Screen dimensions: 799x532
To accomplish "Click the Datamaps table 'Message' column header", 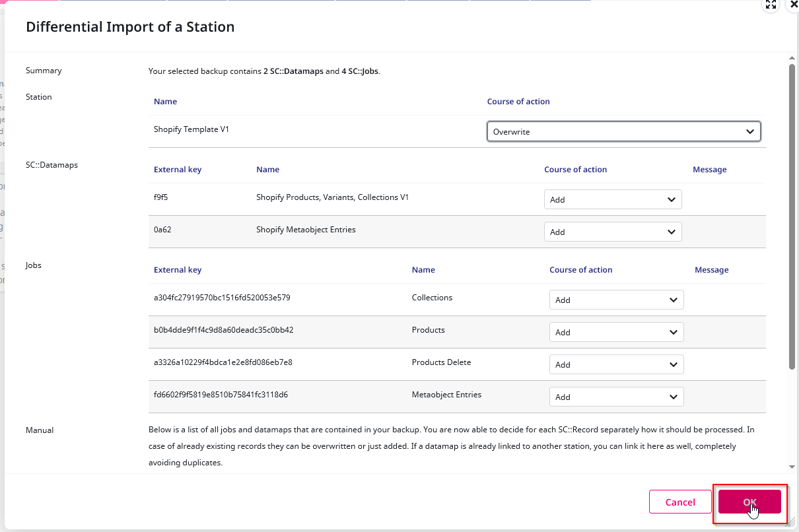I will (710, 170).
